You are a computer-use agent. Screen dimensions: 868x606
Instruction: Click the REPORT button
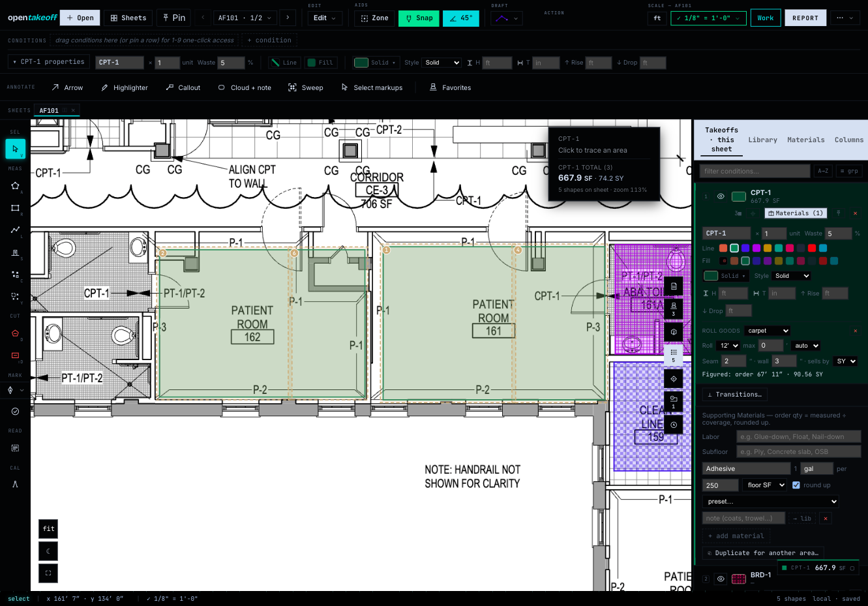(x=805, y=18)
